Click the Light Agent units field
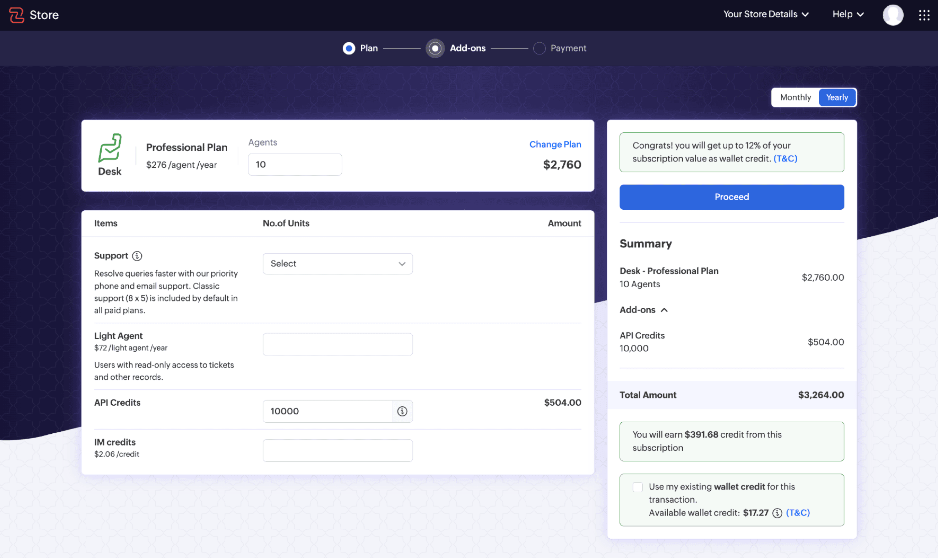Image resolution: width=938 pixels, height=560 pixels. pos(337,344)
